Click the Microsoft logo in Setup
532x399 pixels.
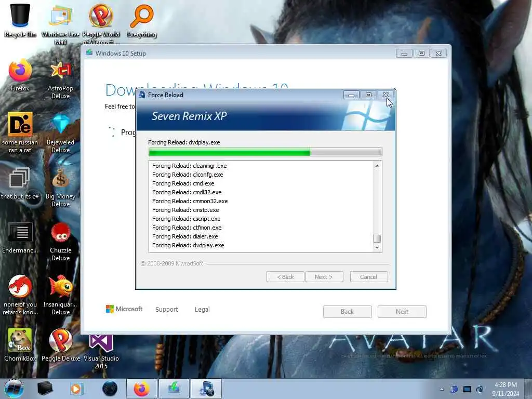point(124,309)
